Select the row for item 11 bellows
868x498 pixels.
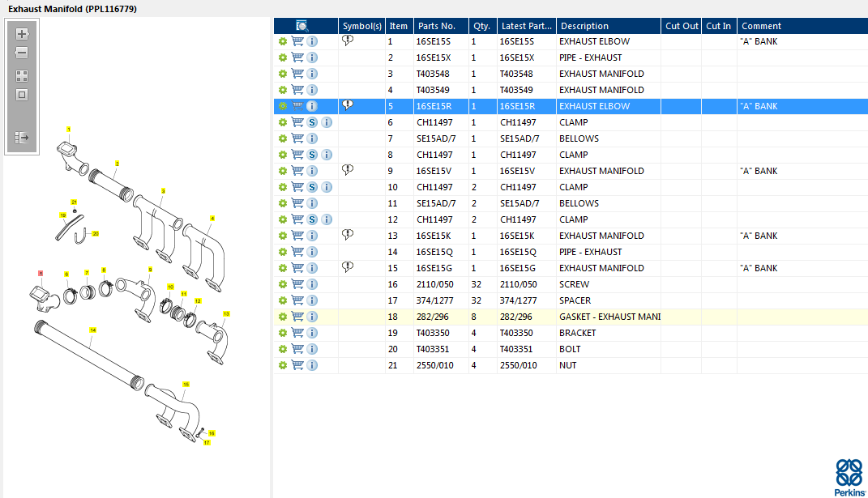[579, 203]
